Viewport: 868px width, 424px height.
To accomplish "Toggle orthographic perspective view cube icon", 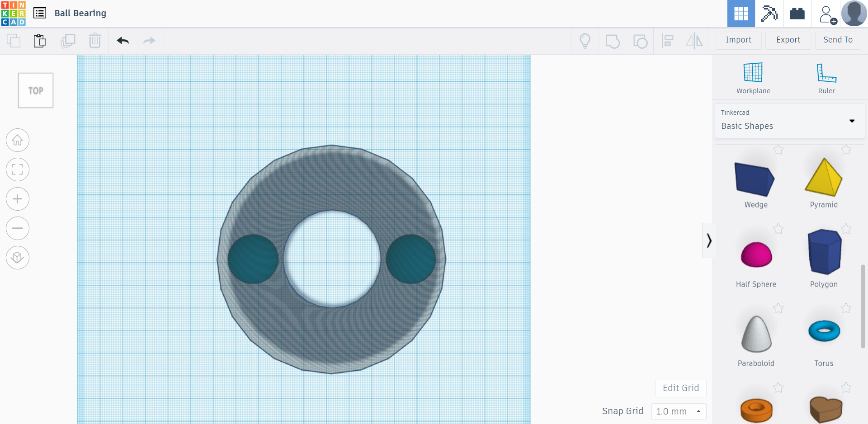I will (x=18, y=258).
